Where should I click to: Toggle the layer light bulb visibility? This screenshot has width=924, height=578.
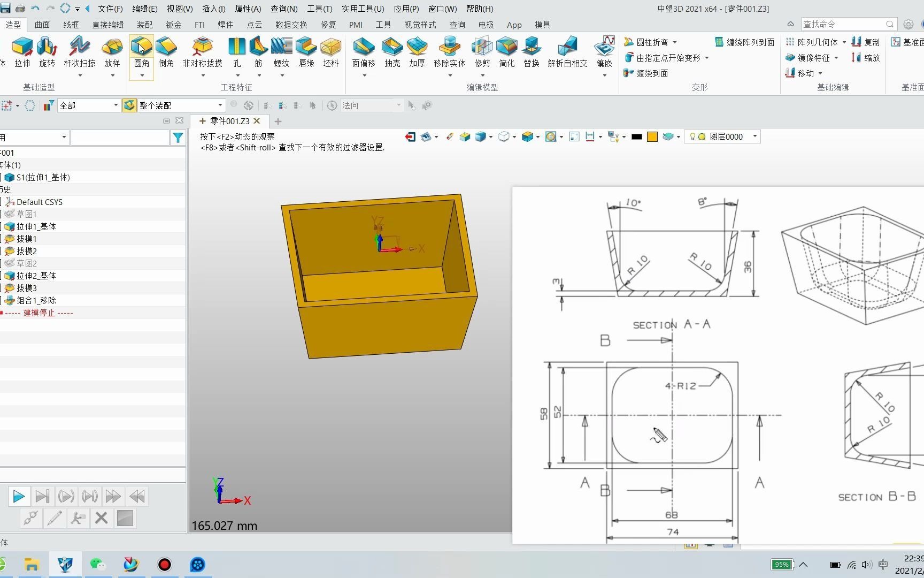pyautogui.click(x=691, y=136)
